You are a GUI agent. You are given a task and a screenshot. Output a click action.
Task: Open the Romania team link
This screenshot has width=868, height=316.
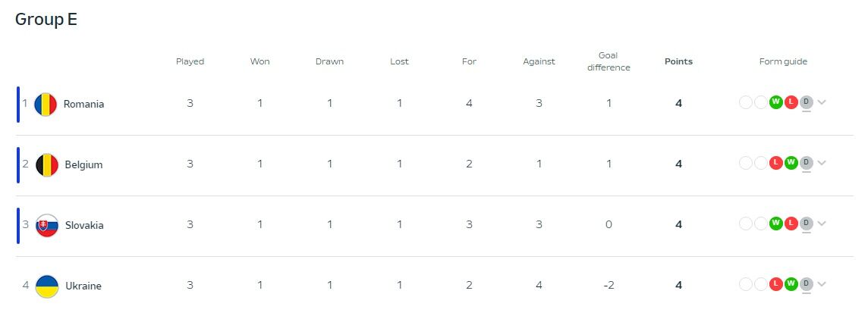coord(83,104)
